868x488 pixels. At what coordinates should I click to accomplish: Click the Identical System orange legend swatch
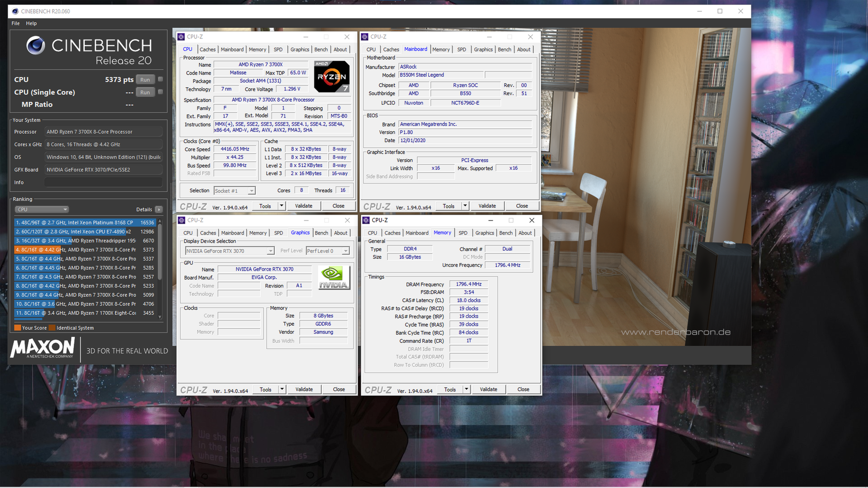point(52,328)
